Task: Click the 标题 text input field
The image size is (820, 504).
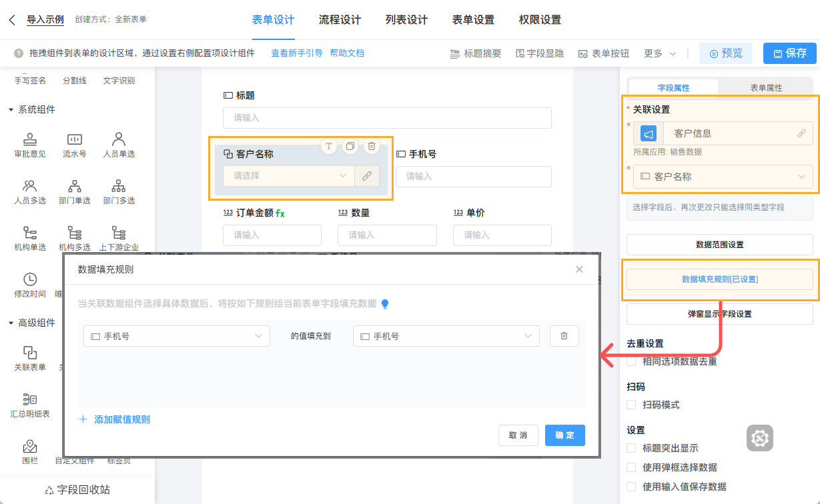Action: pyautogui.click(x=387, y=118)
